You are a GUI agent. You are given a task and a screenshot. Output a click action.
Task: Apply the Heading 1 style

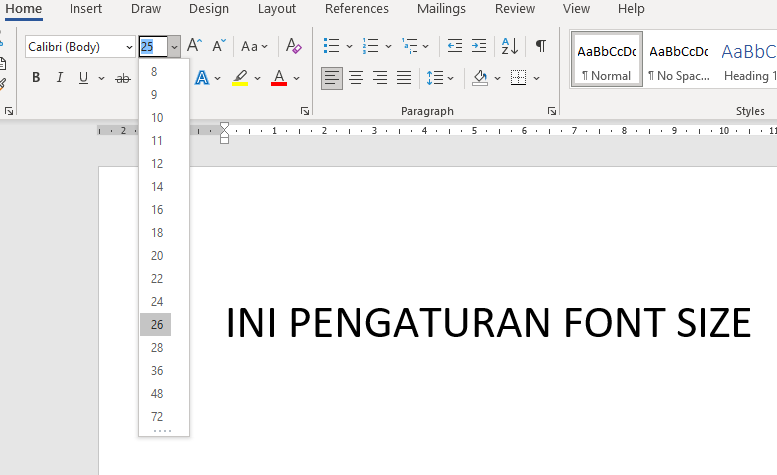coord(748,59)
